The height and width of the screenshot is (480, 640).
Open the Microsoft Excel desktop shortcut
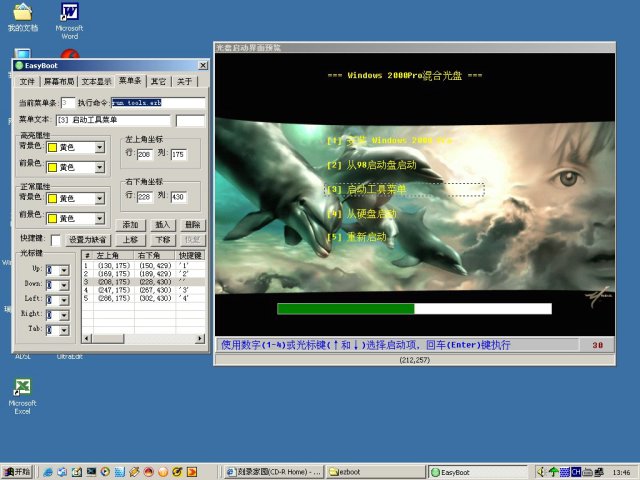(22, 396)
